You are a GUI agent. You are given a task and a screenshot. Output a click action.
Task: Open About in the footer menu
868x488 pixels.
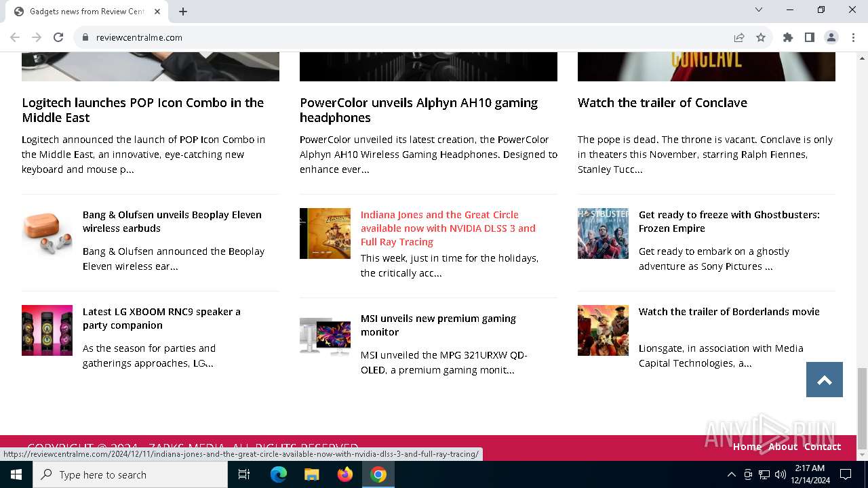[x=783, y=447]
